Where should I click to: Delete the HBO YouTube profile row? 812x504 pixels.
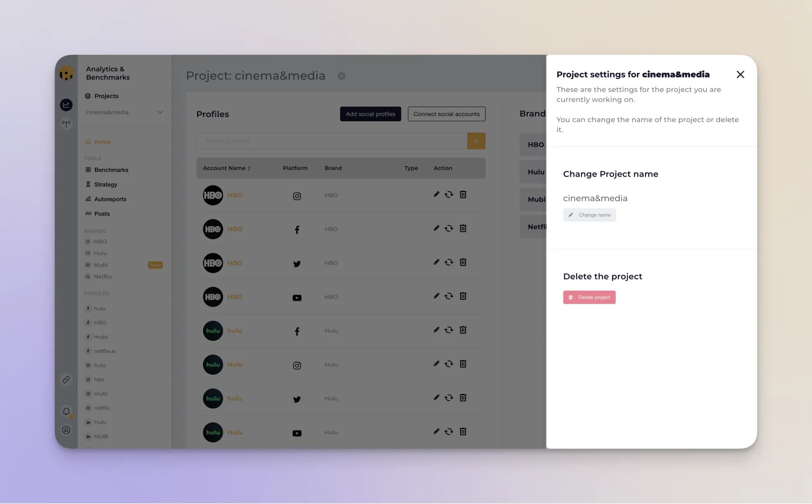pos(463,296)
